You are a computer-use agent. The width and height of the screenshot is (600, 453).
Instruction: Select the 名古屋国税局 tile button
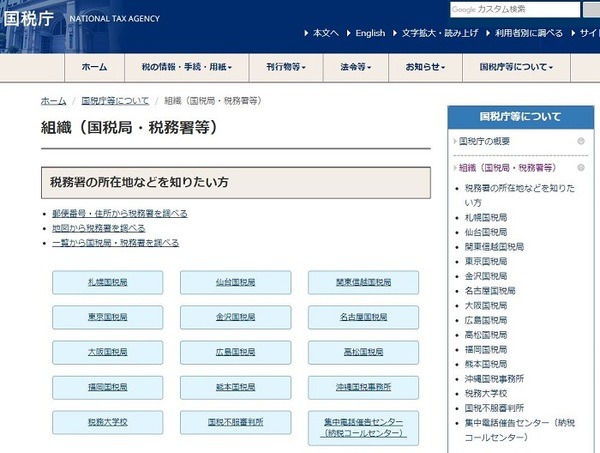(x=364, y=317)
